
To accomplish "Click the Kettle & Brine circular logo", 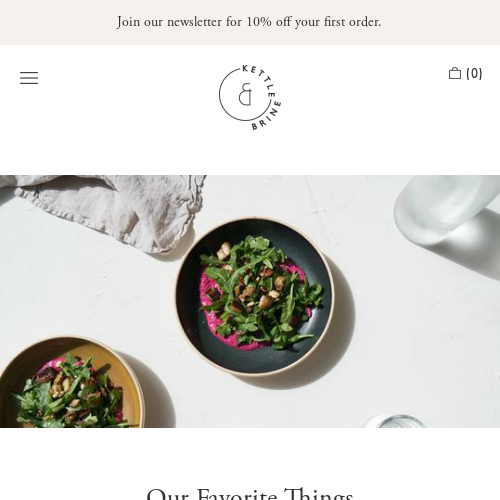I will (250, 97).
